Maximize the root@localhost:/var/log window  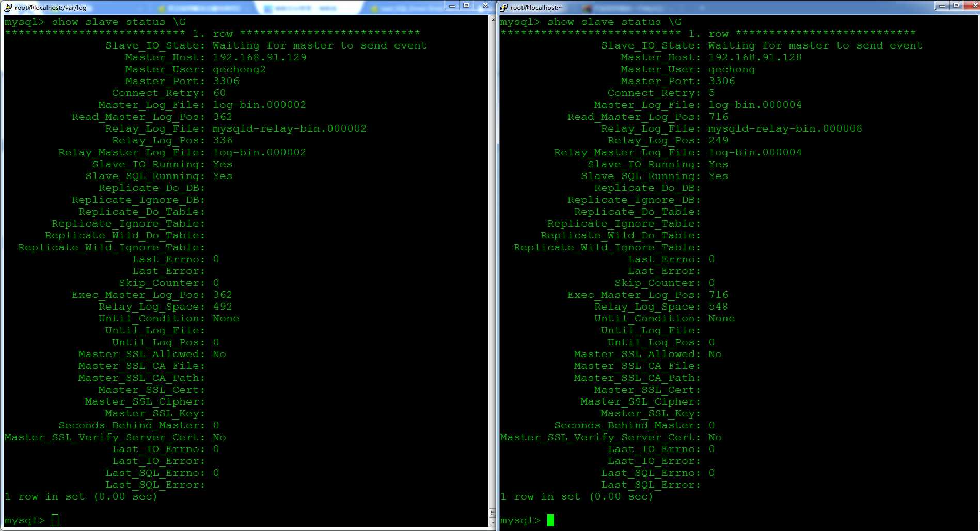click(466, 6)
